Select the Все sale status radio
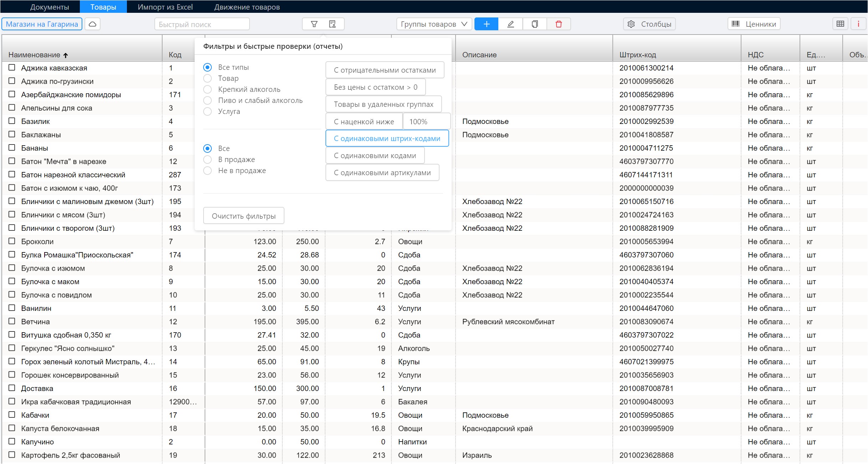868x464 pixels. (207, 148)
